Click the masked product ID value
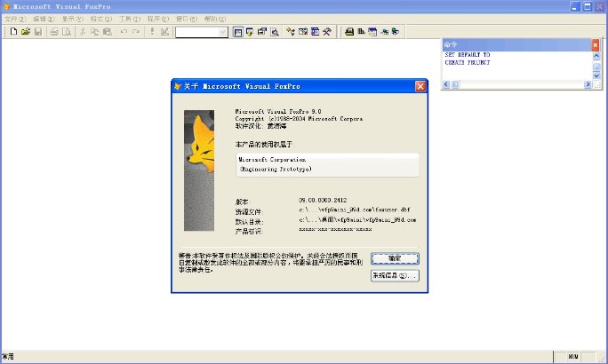Viewport: 608px width, 364px height. coord(335,229)
